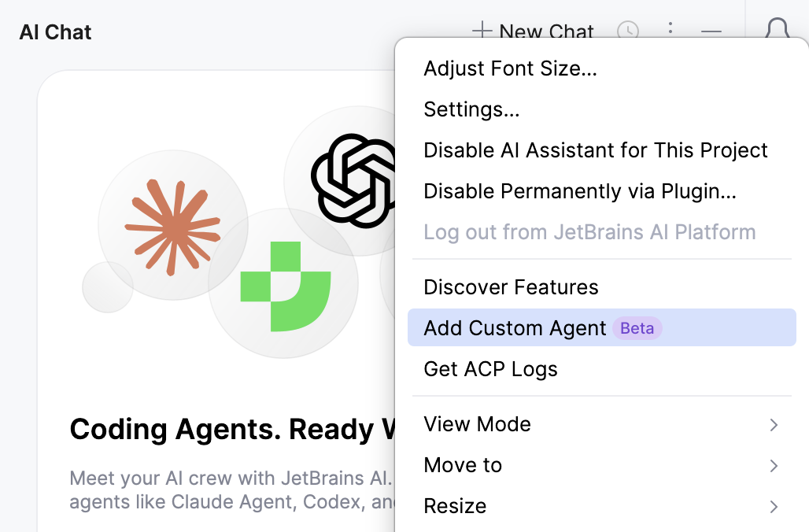The image size is (809, 532).
Task: Disable AI Assistant for This Project
Action: point(596,150)
